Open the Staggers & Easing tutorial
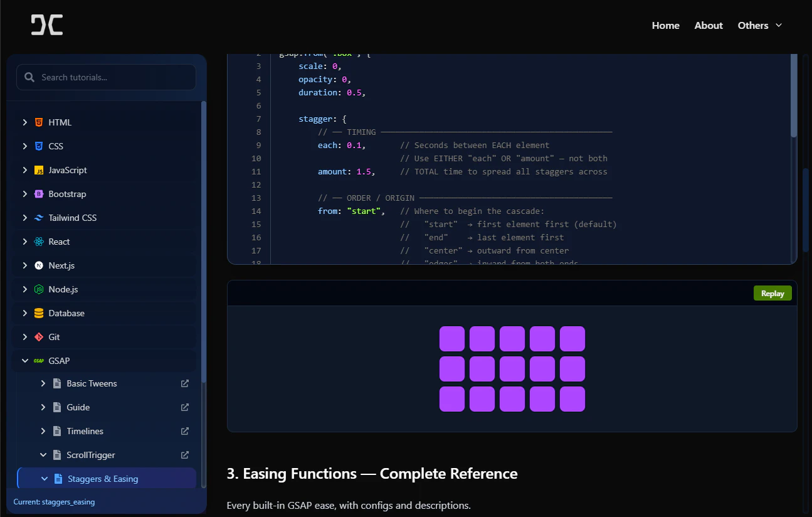Image resolution: width=812 pixels, height=517 pixels. pyautogui.click(x=102, y=478)
